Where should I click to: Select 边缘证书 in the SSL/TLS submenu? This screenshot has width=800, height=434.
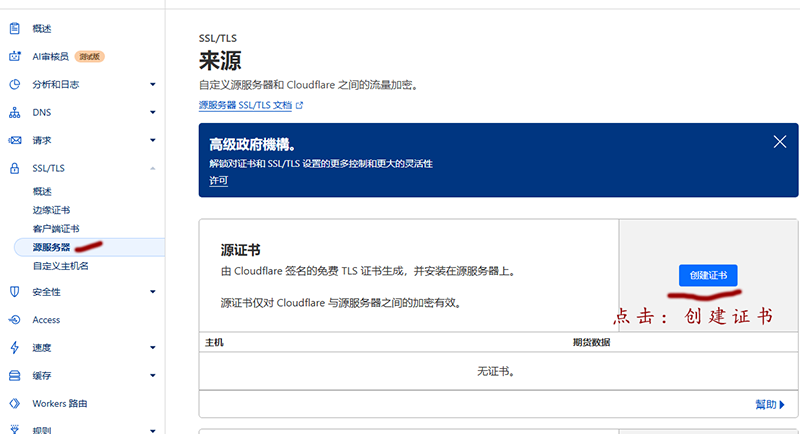(51, 210)
